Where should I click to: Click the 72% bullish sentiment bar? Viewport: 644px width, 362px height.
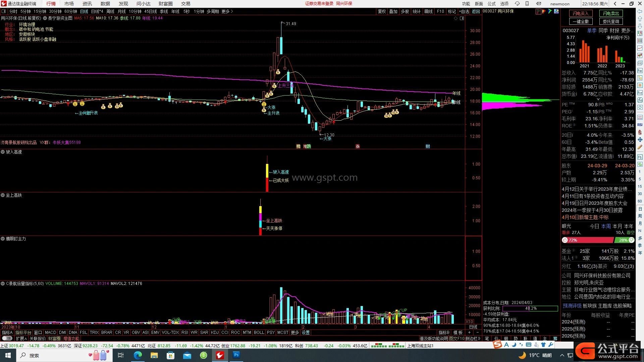[587, 240]
